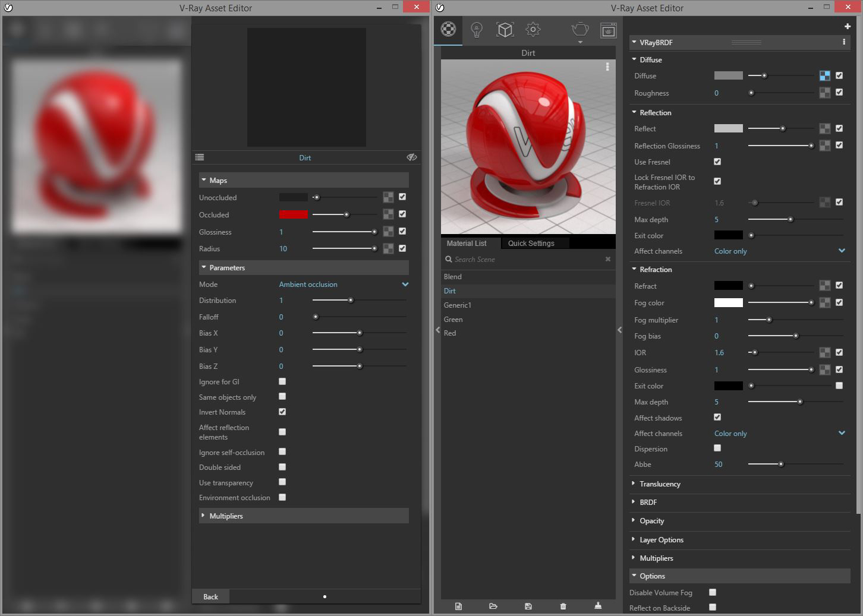Open Refraction Affect channels dropdown
This screenshot has height=616, width=863.
click(779, 434)
